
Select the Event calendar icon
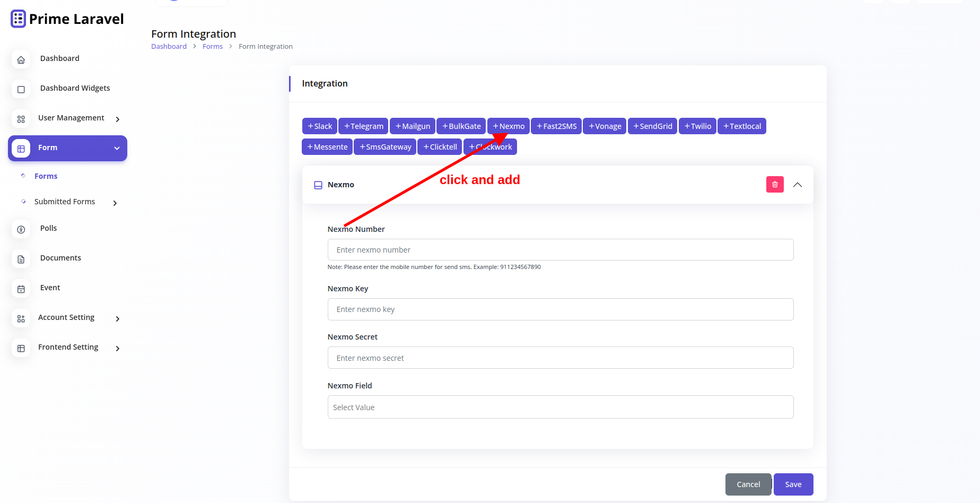click(21, 289)
